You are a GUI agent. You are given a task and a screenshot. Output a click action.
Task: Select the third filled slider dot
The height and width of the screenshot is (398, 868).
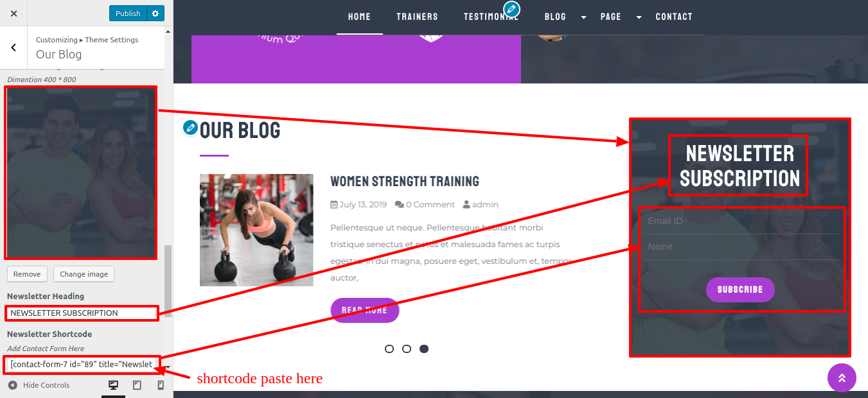(424, 349)
